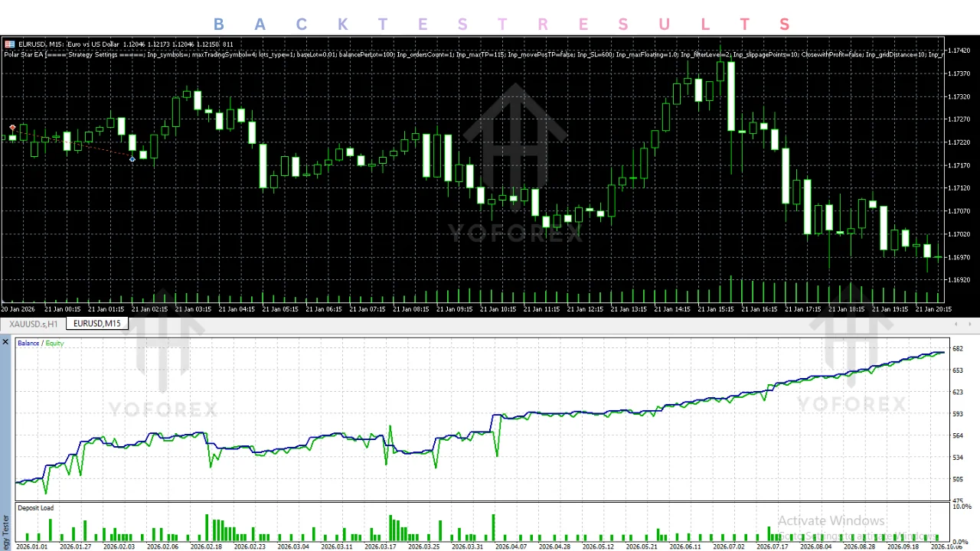Image resolution: width=980 pixels, height=551 pixels.
Task: Click the Equity legend label
Action: tap(54, 344)
